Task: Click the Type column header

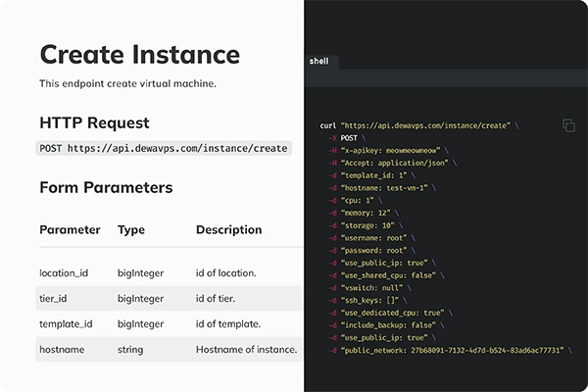Action: point(131,230)
